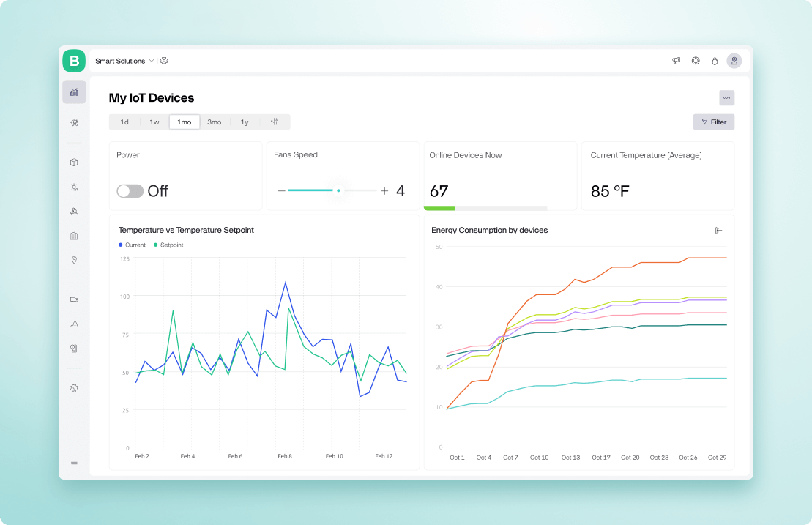Click the cube devices icon in sidebar
812x525 pixels.
tap(74, 162)
